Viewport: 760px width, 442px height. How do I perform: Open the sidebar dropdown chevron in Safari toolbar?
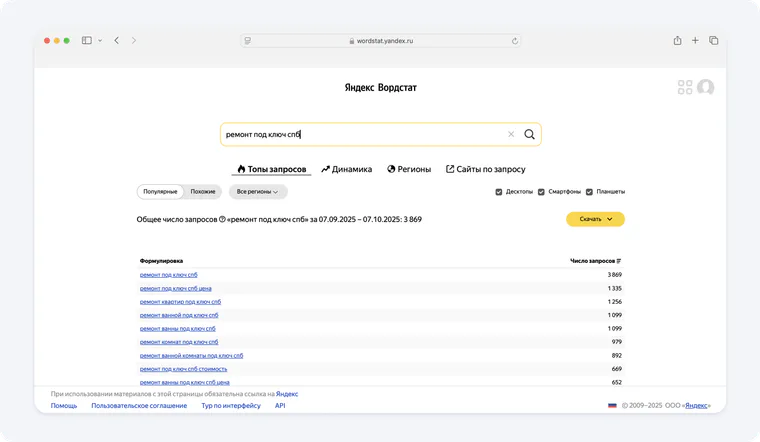click(x=100, y=41)
